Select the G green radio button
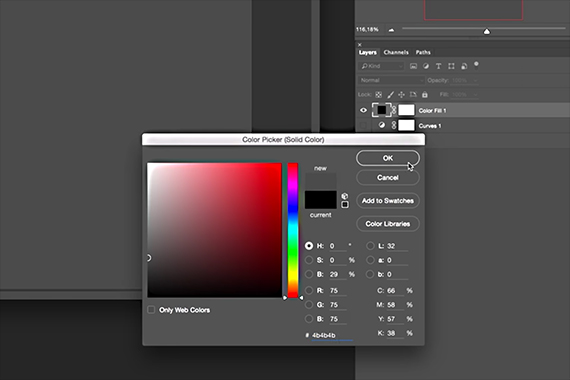Screen dimensions: 570x380 pyautogui.click(x=309, y=304)
